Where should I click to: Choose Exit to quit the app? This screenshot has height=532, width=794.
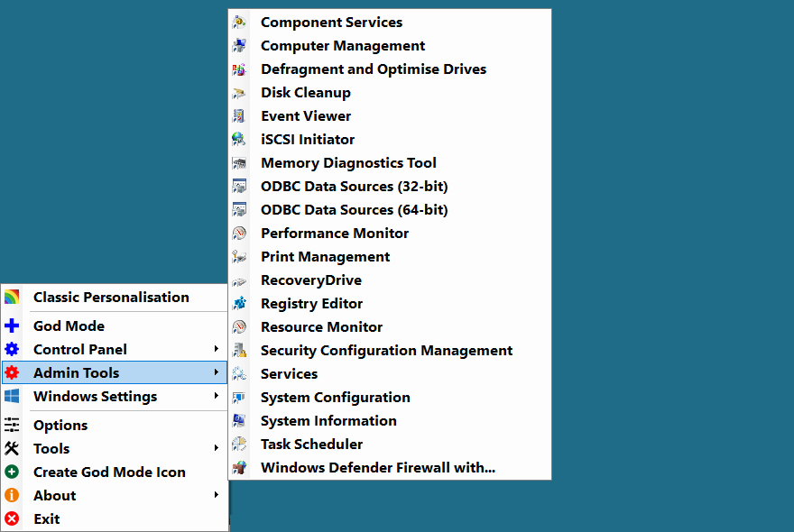(115, 518)
